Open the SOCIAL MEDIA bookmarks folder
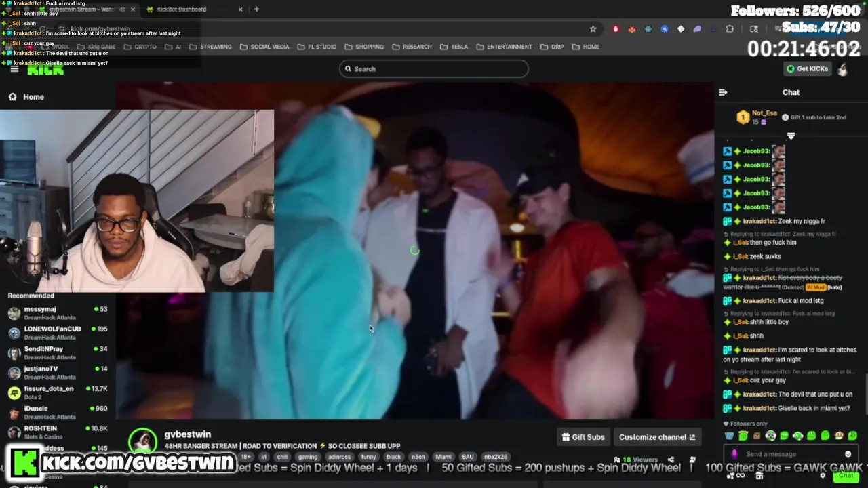Viewport: 868px width, 488px height. coord(264,47)
